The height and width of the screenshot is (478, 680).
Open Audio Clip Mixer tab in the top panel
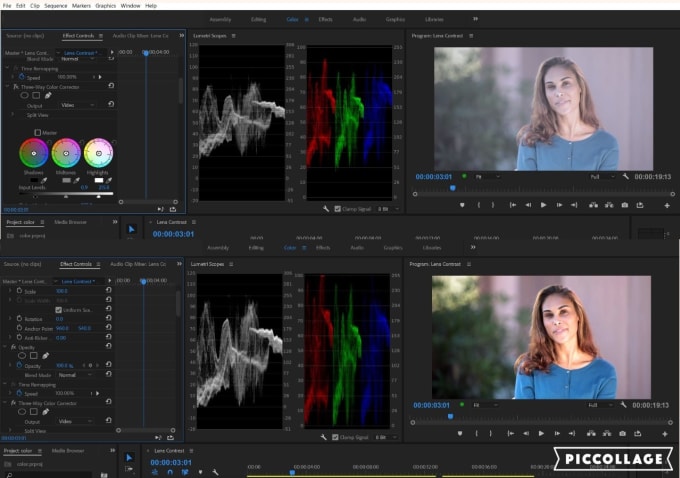140,36
